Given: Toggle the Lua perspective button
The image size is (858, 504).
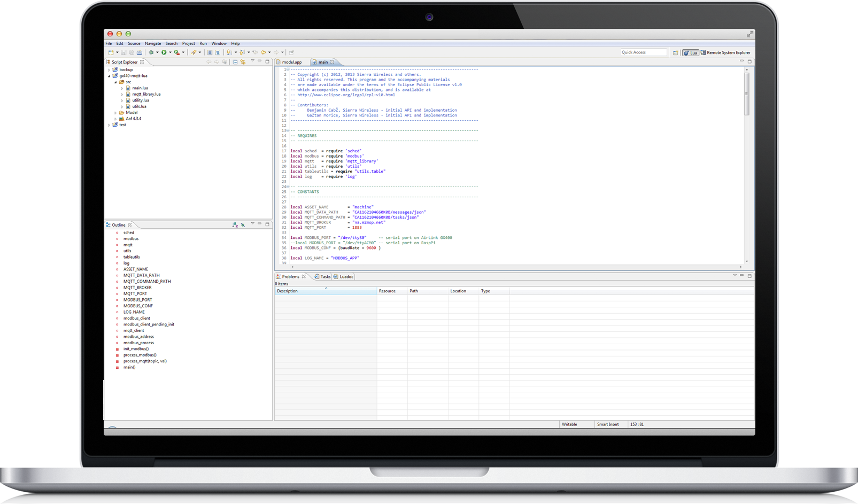Looking at the screenshot, I should point(690,53).
